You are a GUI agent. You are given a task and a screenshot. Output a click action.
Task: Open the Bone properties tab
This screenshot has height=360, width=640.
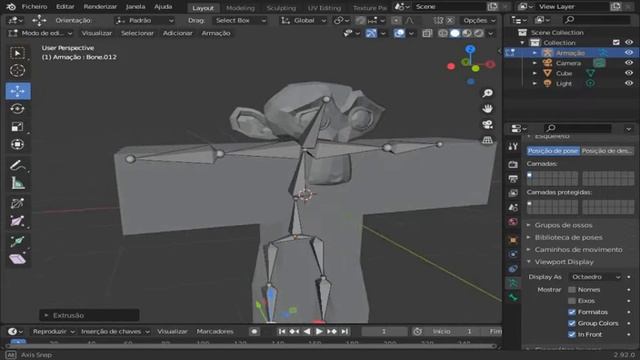click(513, 297)
